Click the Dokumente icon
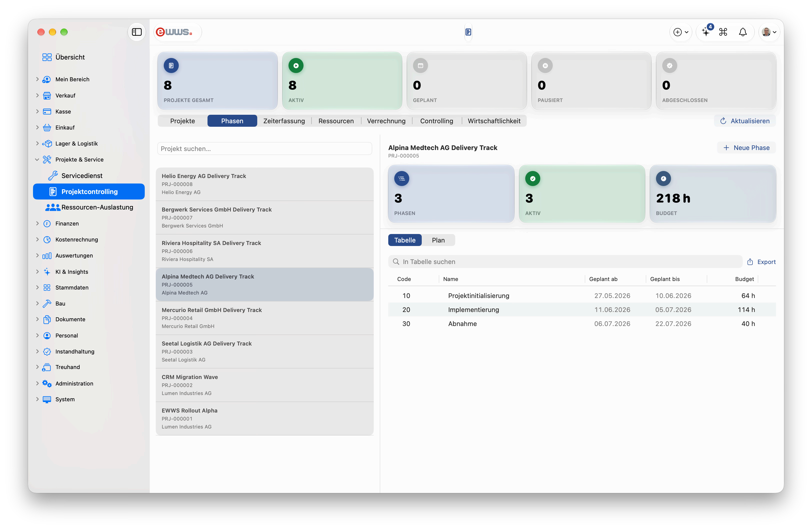 click(47, 319)
